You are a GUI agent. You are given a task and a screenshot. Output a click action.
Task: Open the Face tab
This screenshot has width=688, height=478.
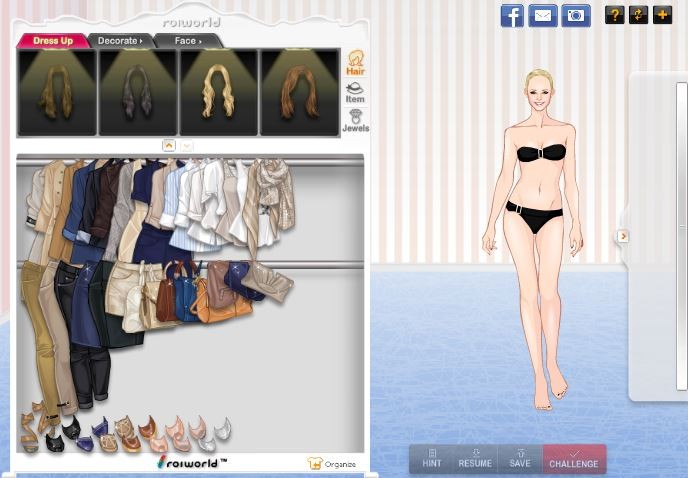187,41
